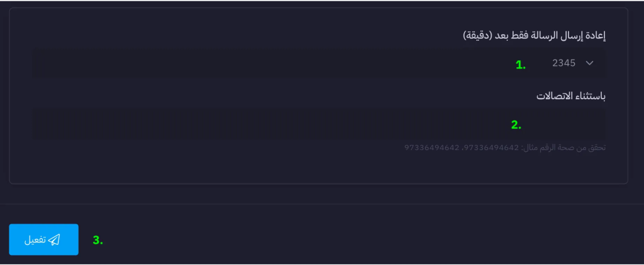
Task: Expand the minutes dropdown chevron arrow
Action: tap(589, 63)
